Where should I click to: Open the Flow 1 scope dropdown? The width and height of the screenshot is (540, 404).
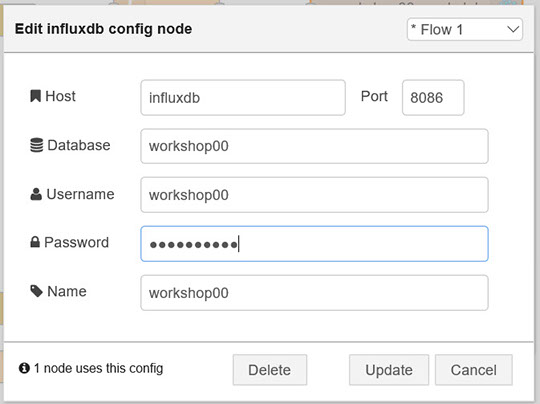tap(465, 29)
